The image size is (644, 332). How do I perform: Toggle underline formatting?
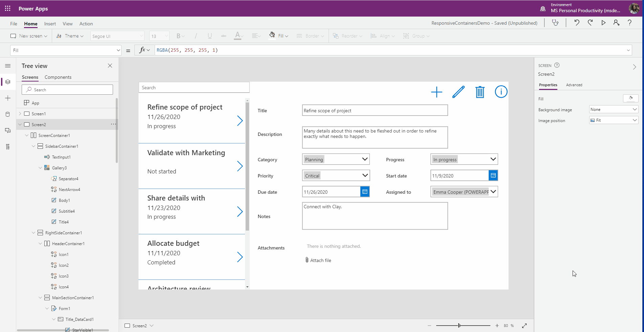pyautogui.click(x=209, y=35)
